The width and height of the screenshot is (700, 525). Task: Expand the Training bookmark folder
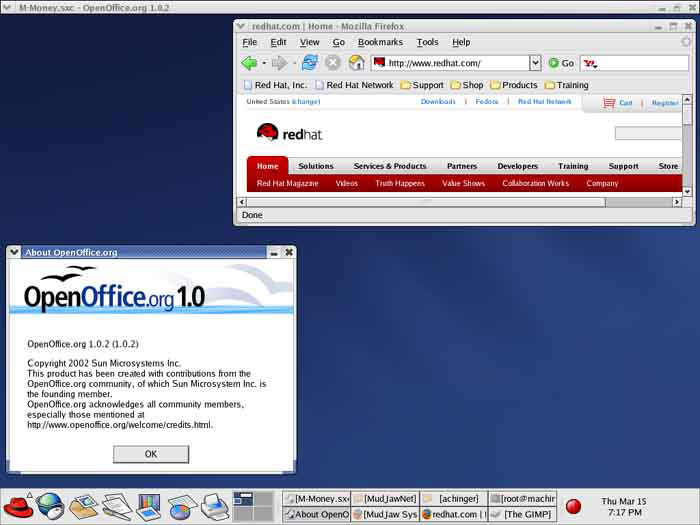point(567,85)
